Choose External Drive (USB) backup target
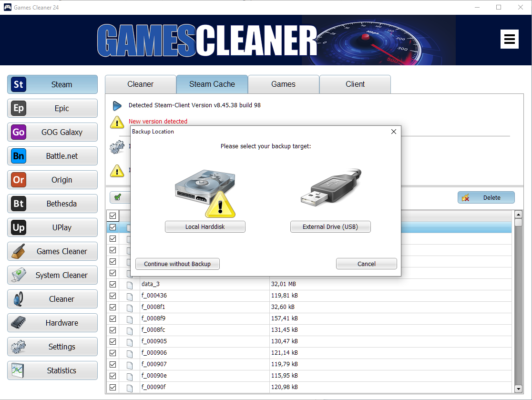Image resolution: width=532 pixels, height=400 pixels. click(x=330, y=226)
